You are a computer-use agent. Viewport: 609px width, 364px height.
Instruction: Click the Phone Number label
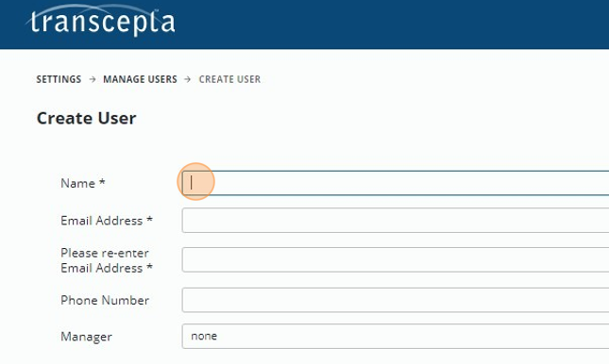point(105,300)
